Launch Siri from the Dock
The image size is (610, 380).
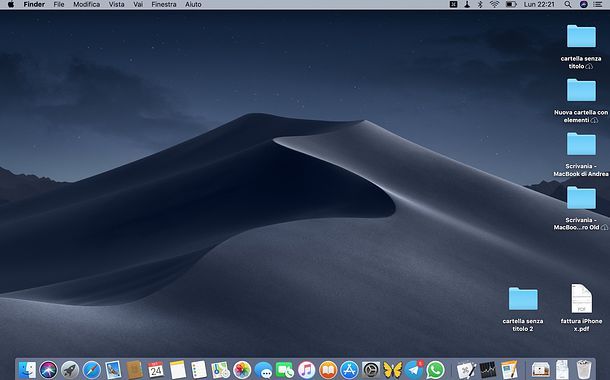(x=48, y=369)
